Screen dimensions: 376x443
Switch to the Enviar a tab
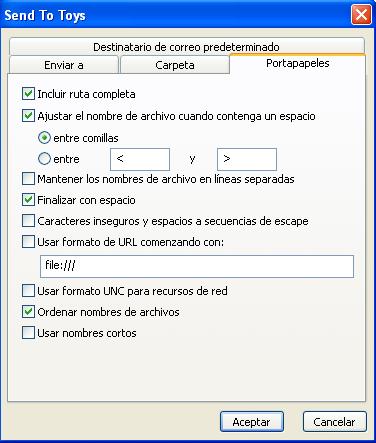click(x=64, y=65)
